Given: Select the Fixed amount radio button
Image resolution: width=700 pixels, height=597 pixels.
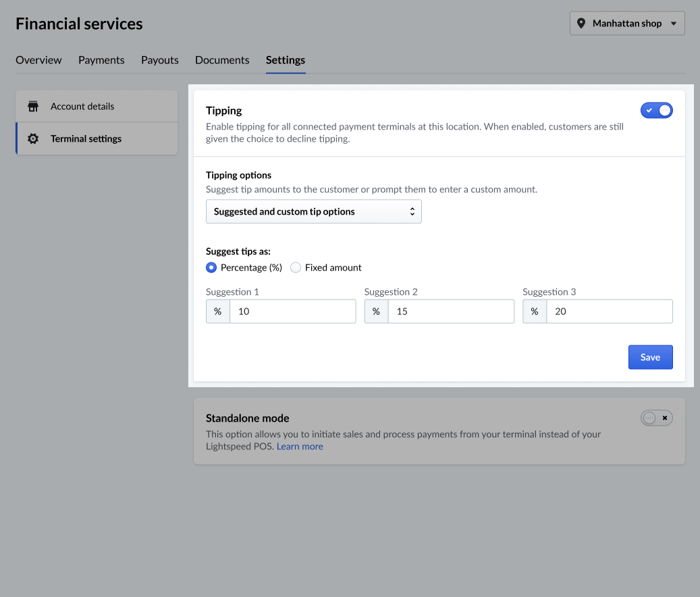Looking at the screenshot, I should [x=296, y=268].
